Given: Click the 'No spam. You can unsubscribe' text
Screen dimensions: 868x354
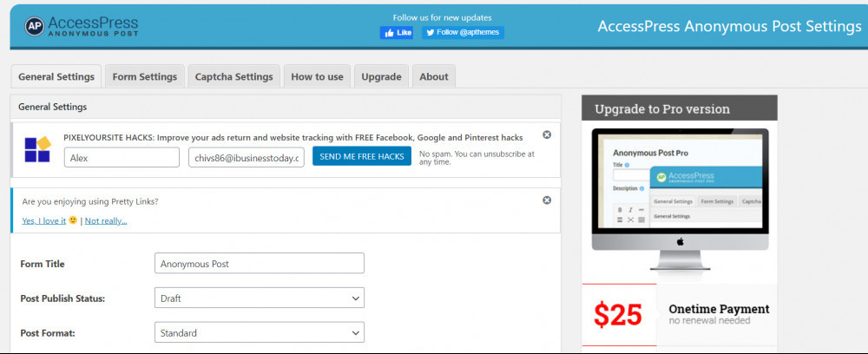Looking at the screenshot, I should 477,158.
